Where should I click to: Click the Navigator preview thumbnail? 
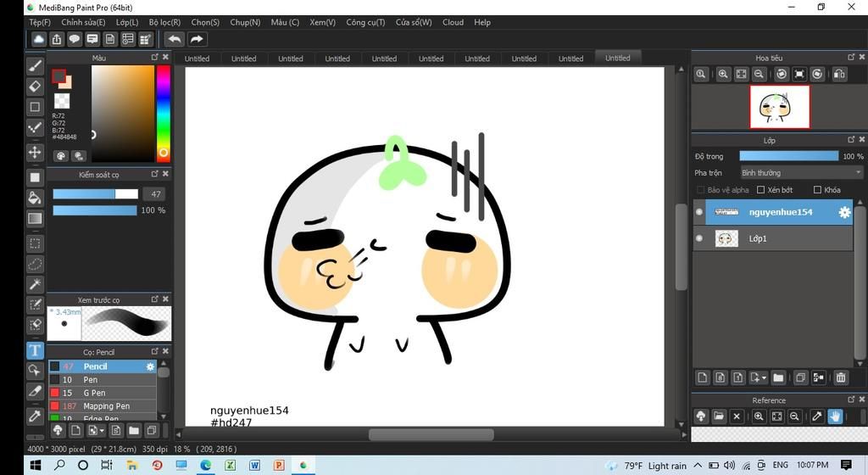click(x=780, y=107)
